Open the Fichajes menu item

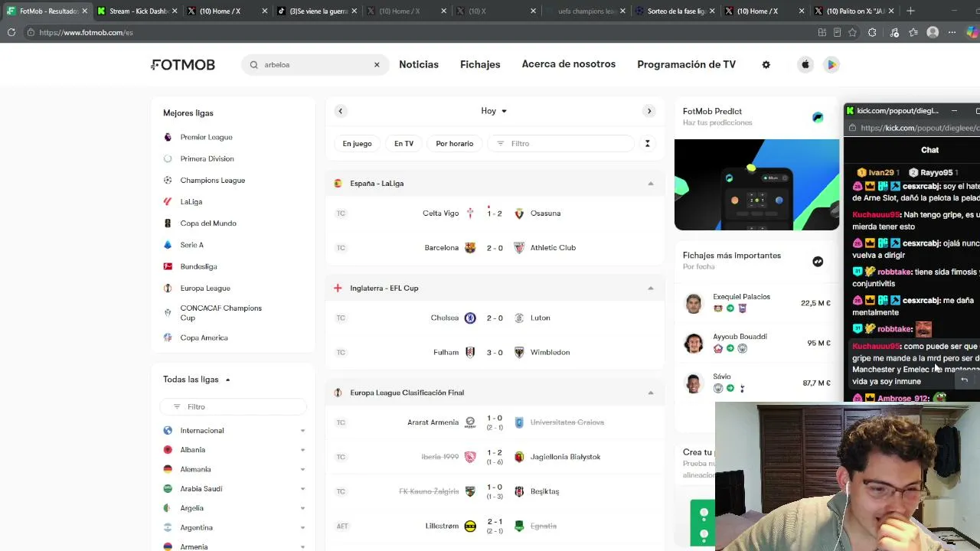(x=480, y=65)
